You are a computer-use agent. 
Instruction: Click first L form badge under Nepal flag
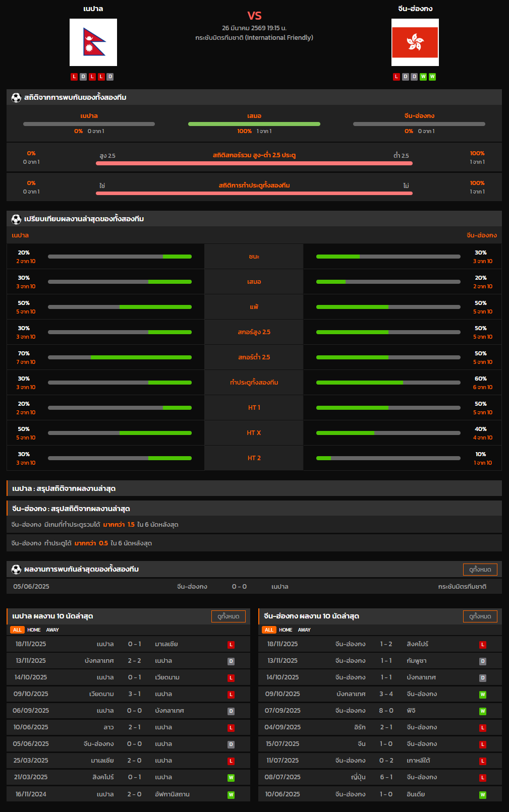tap(74, 77)
